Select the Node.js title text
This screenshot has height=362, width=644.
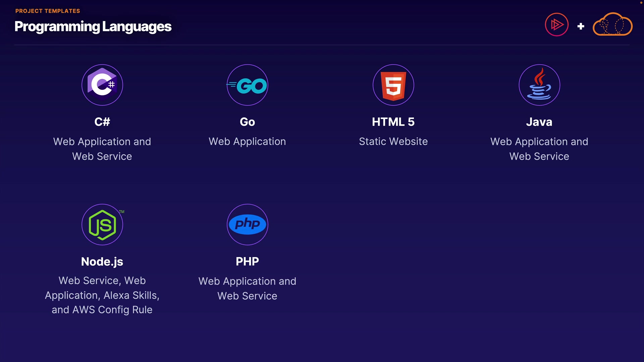[x=102, y=261]
